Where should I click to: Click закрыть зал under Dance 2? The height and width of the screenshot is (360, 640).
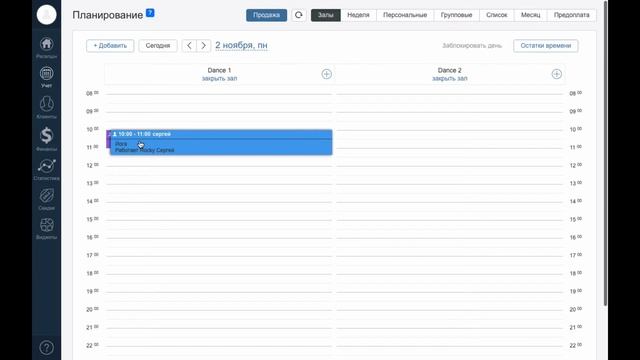(x=450, y=78)
